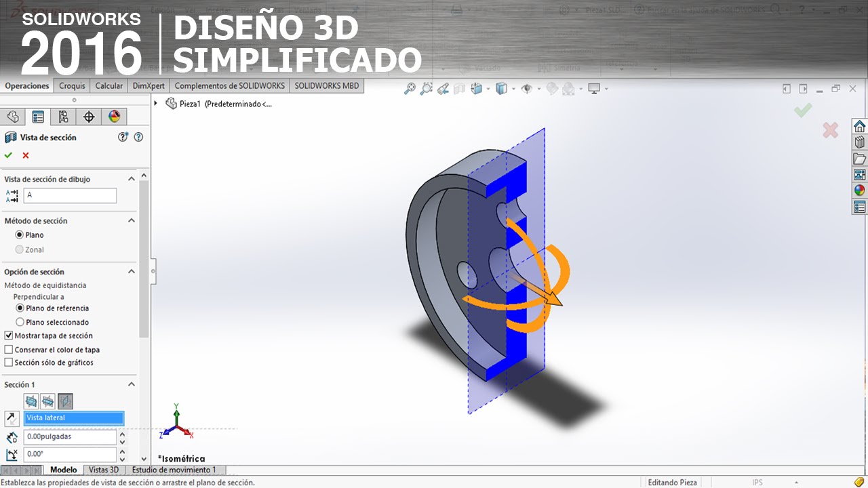Collapse Vista de sección de dibujo group
The height and width of the screenshot is (488, 868).
(132, 179)
